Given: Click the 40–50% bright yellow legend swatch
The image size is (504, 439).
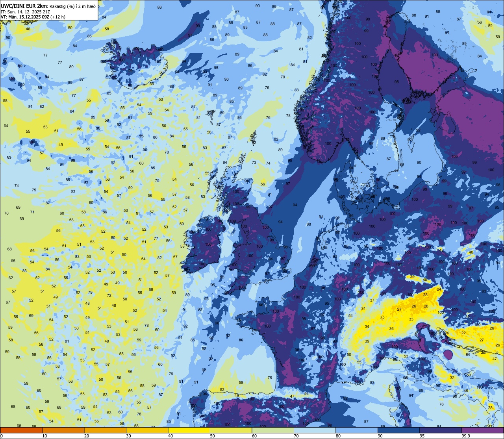Looking at the screenshot, I should (x=189, y=430).
